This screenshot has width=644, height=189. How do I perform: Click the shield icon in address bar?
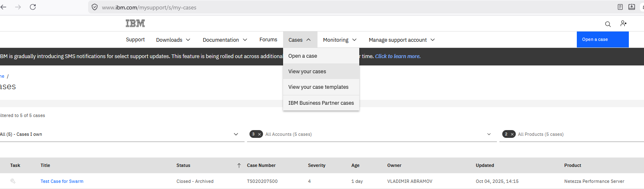95,7
